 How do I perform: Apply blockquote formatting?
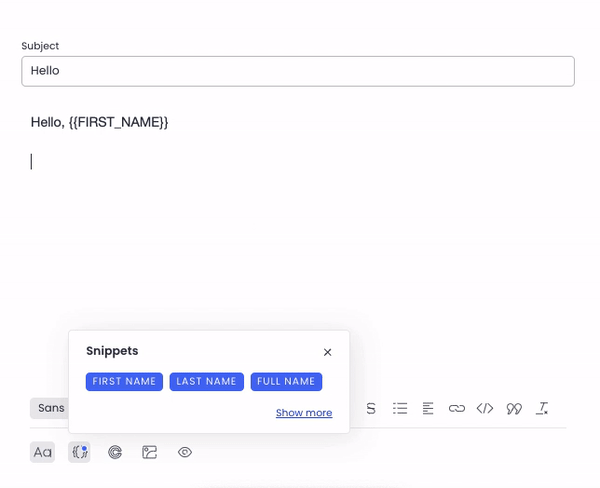click(x=514, y=408)
